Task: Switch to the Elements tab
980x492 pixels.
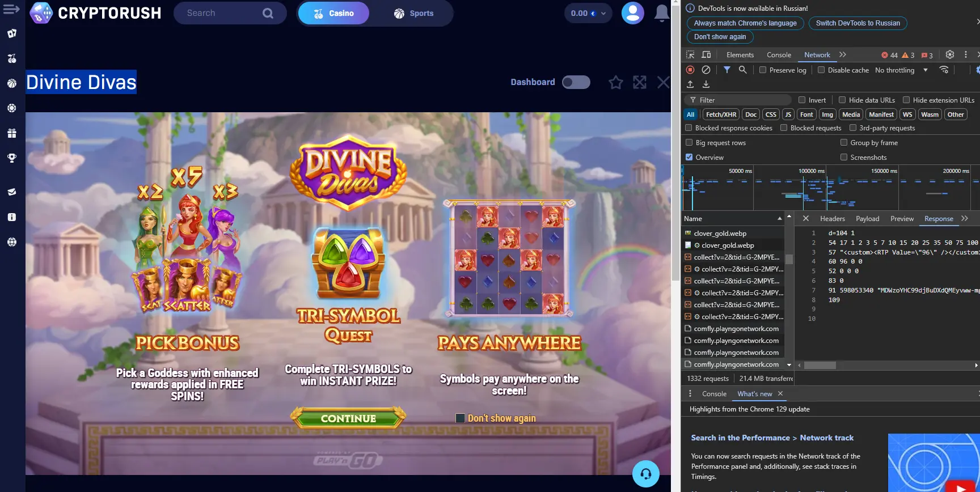Action: pyautogui.click(x=740, y=55)
